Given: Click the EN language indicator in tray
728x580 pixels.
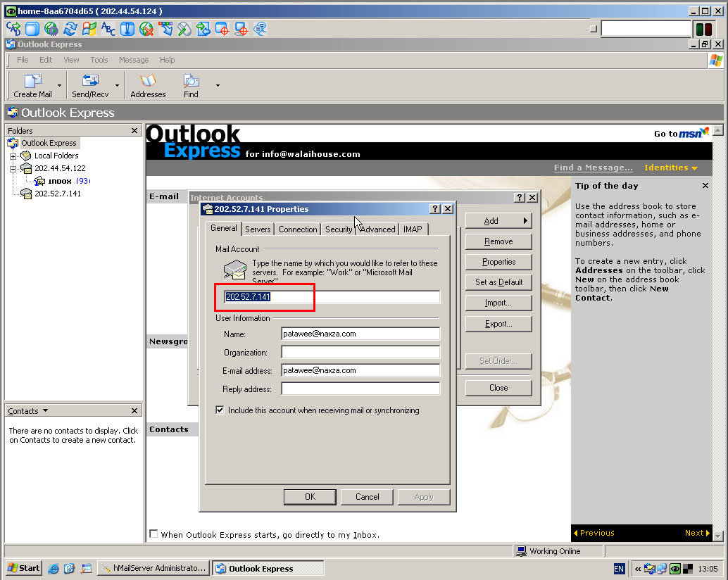Looking at the screenshot, I should pyautogui.click(x=619, y=569).
